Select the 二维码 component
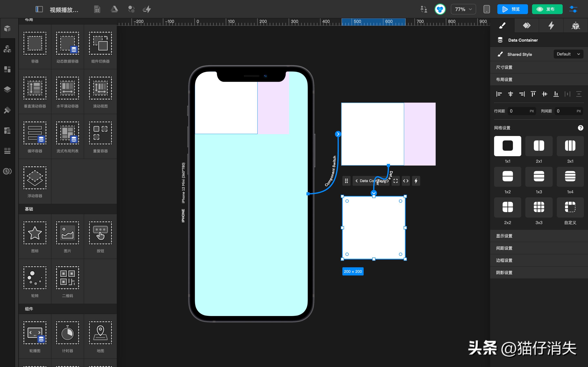This screenshot has height=367, width=588. pyautogui.click(x=67, y=282)
